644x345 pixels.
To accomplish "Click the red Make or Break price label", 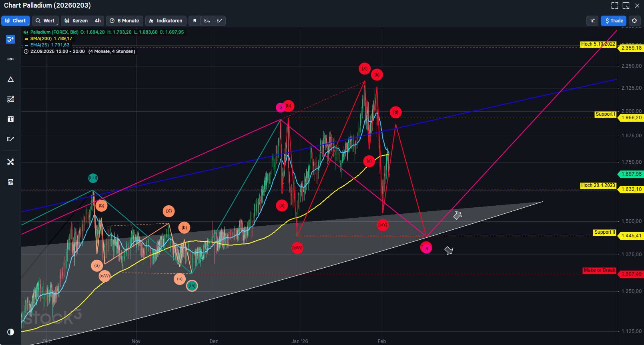I will [599, 271].
